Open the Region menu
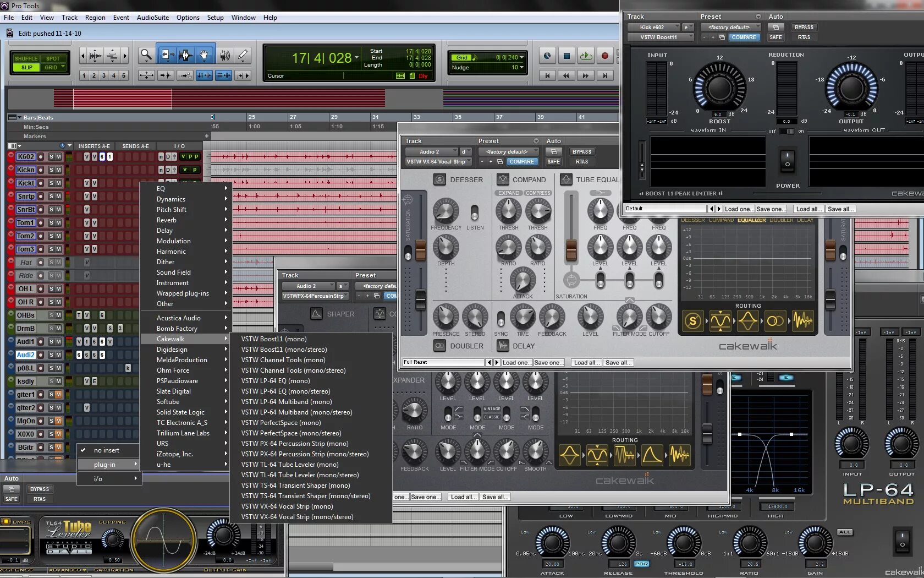Screen dimensions: 924x578 point(95,18)
